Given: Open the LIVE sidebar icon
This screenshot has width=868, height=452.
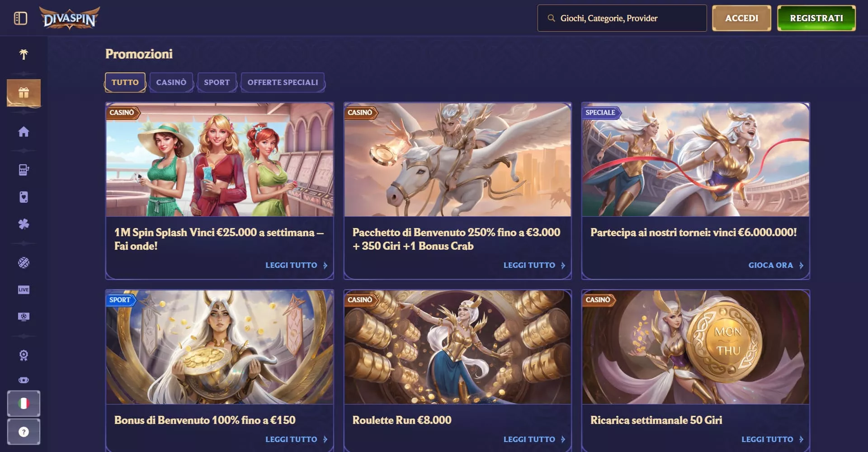Looking at the screenshot, I should (x=24, y=290).
